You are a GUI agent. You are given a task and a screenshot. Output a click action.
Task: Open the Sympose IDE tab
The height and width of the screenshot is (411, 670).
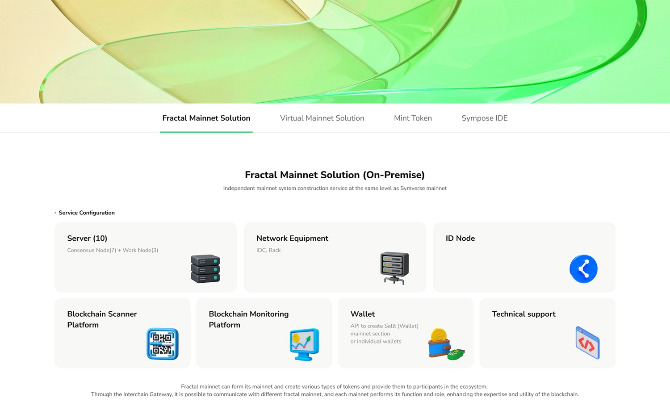point(485,118)
